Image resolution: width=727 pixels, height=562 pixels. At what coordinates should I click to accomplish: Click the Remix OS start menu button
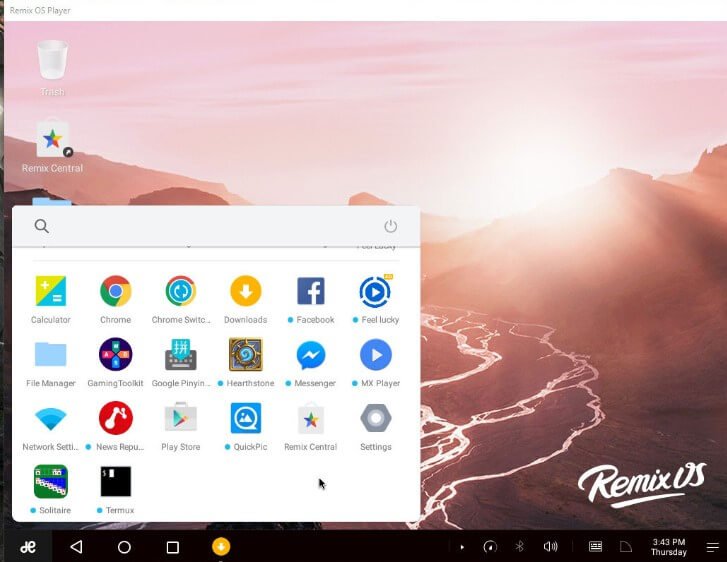point(28,547)
